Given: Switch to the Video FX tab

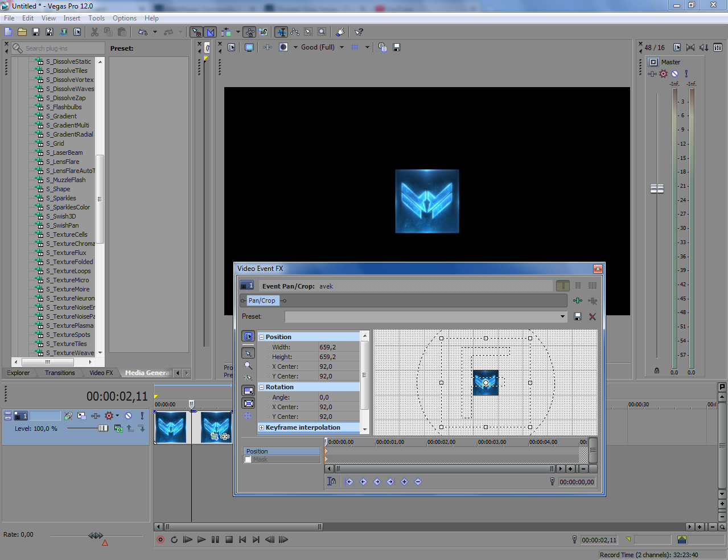Looking at the screenshot, I should [101, 373].
